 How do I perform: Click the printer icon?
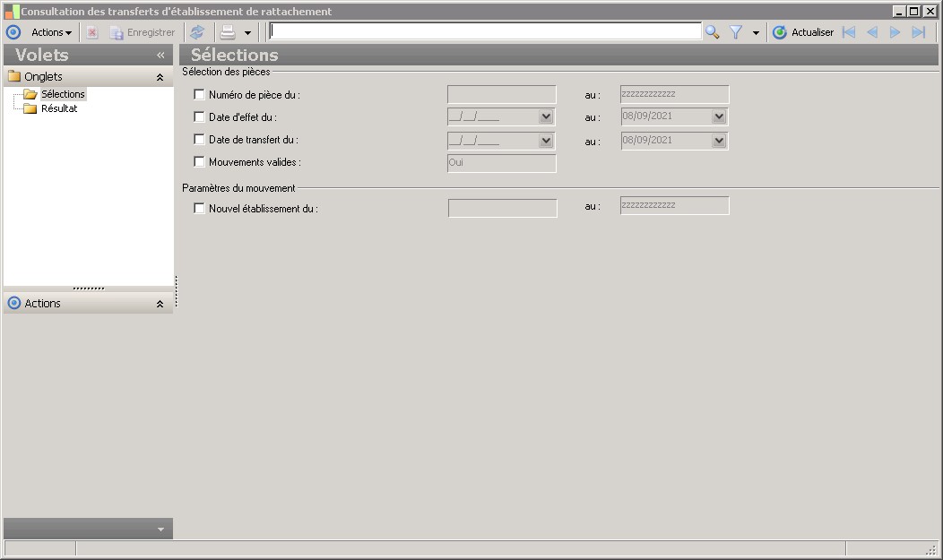point(228,32)
